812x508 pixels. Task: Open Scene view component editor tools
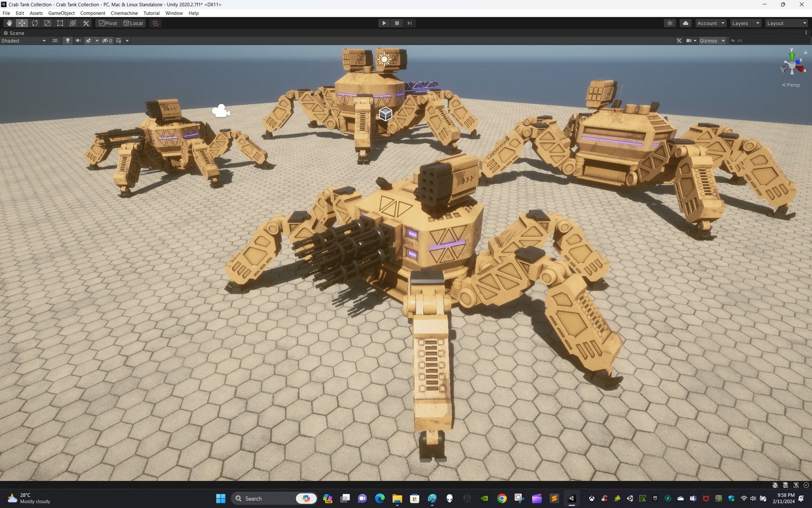click(679, 41)
